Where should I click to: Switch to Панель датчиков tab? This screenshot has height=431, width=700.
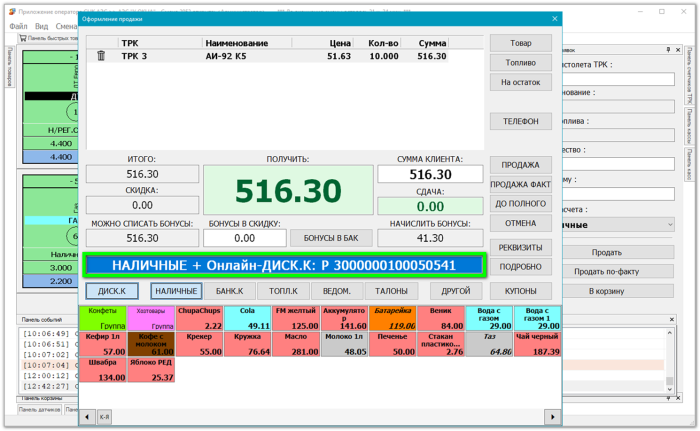[39, 409]
